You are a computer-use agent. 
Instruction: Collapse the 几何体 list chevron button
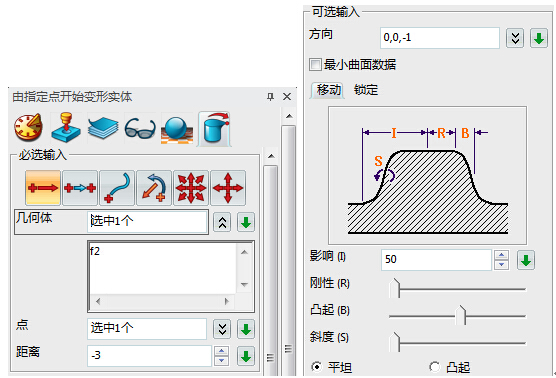(x=222, y=222)
